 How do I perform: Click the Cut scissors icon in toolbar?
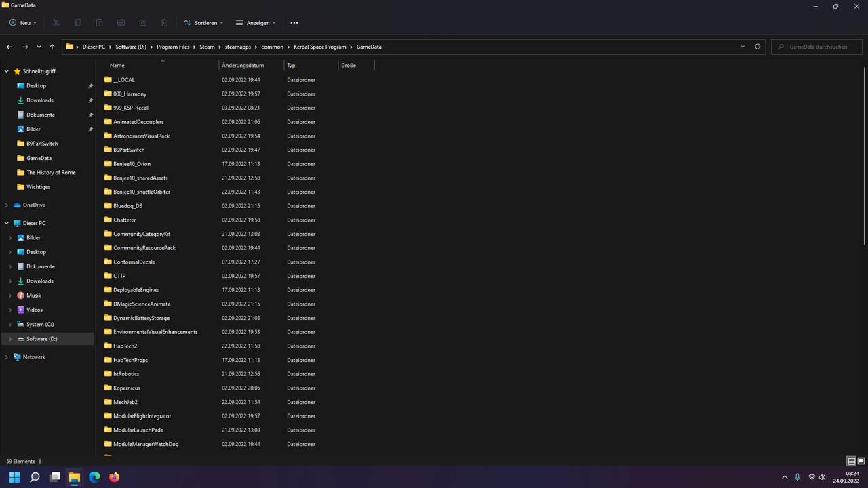[x=56, y=22]
